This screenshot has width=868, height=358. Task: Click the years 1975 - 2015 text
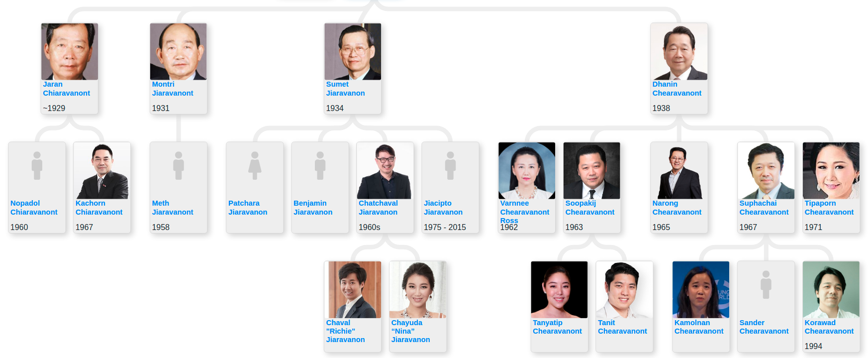[x=445, y=227]
